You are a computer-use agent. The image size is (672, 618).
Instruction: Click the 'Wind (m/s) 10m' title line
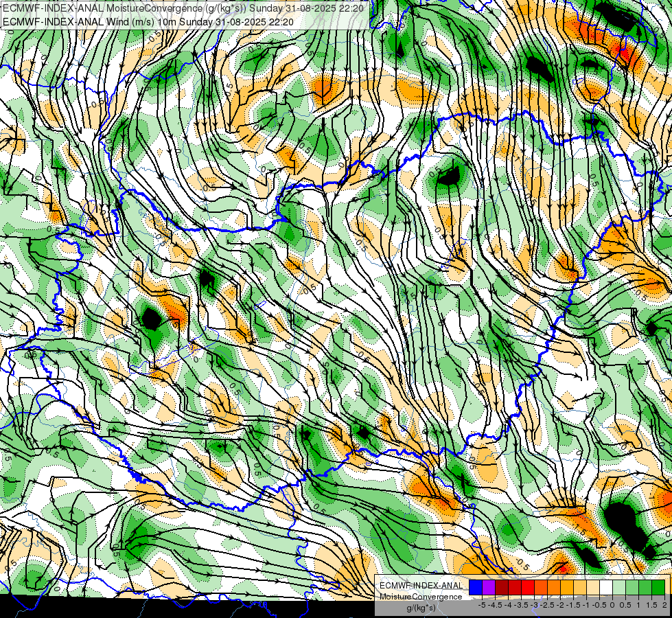pyautogui.click(x=148, y=21)
